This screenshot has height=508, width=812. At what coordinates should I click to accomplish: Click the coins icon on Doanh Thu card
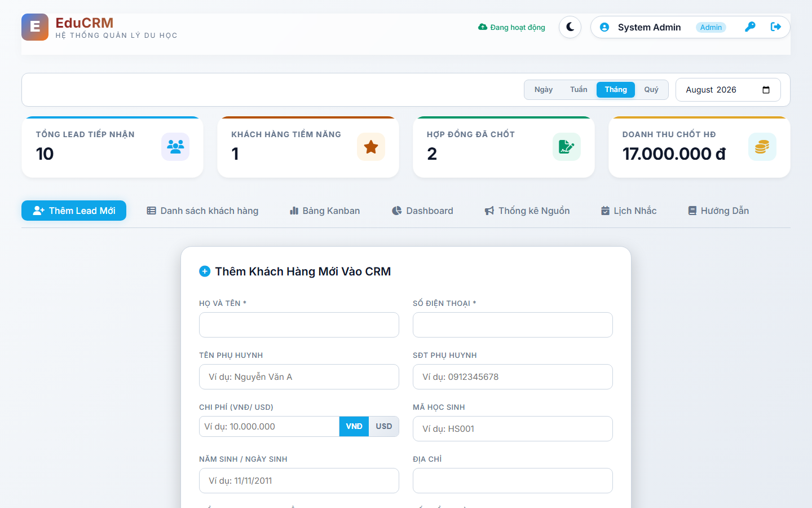click(762, 147)
